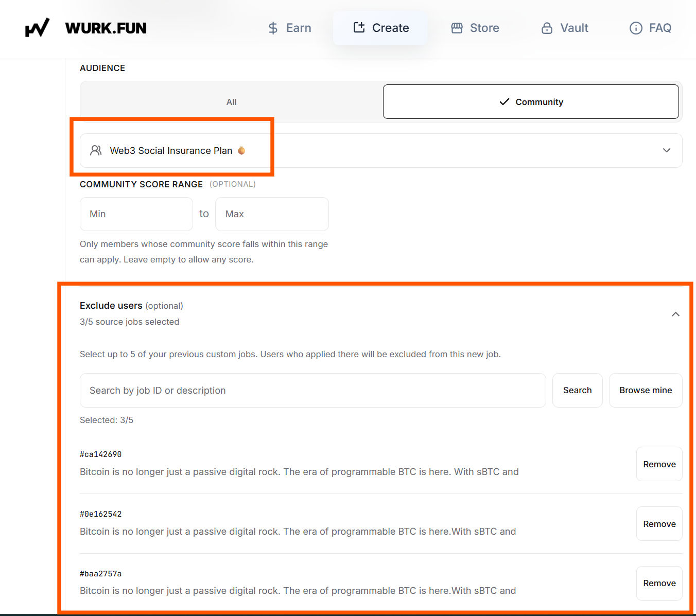
Task: Remove job #ca142690 from exclusions
Action: click(659, 464)
